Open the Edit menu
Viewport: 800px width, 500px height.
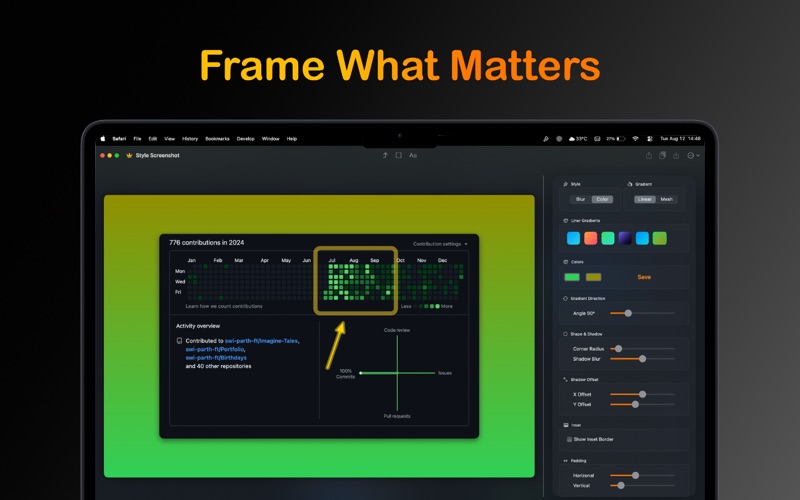click(x=153, y=139)
